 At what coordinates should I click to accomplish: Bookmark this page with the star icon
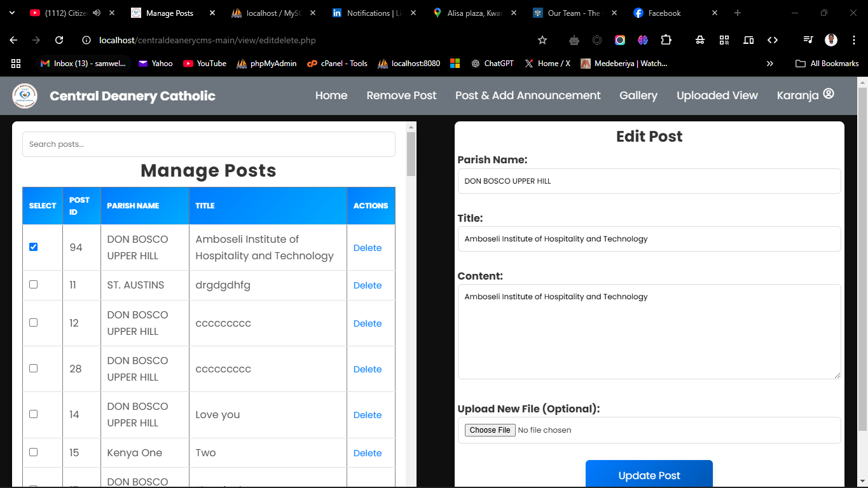pos(542,40)
